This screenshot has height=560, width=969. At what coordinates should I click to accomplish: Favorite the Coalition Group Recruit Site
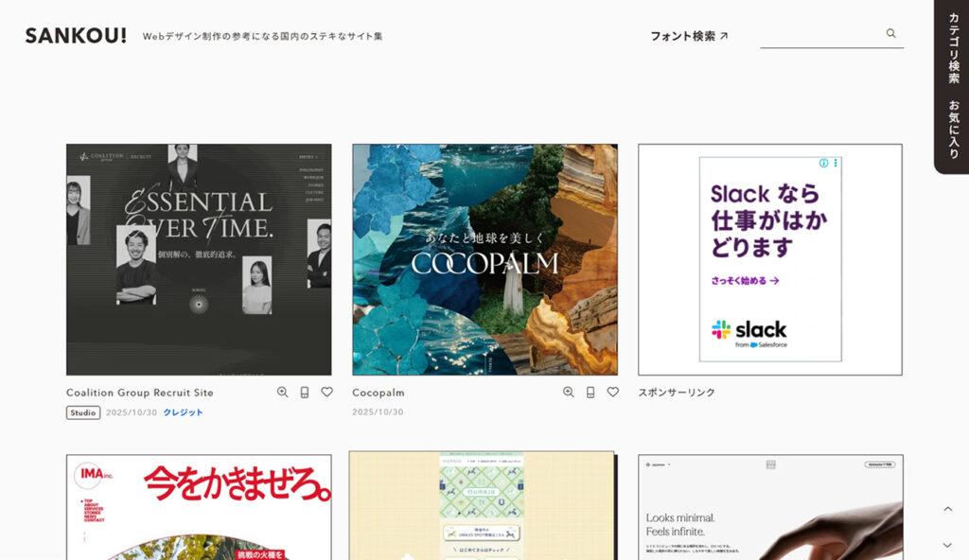[326, 392]
